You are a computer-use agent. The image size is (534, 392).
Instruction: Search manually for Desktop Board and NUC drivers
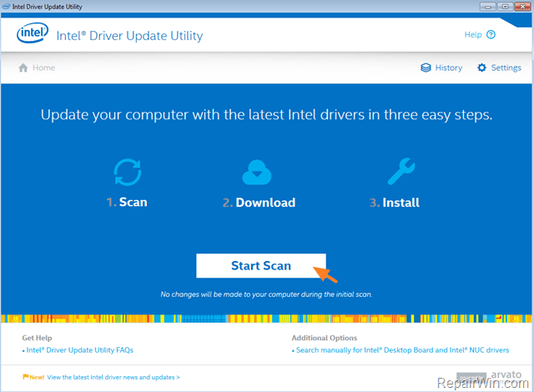point(400,349)
